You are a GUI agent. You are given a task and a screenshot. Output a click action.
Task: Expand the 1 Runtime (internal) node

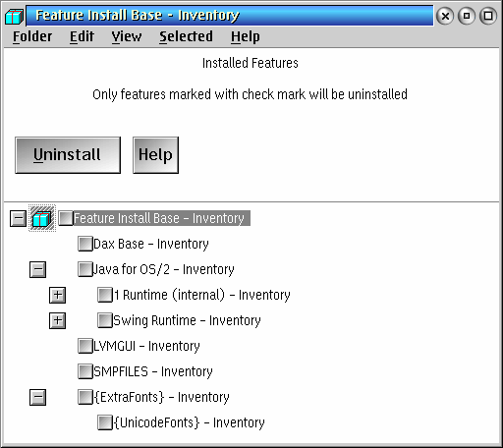click(57, 295)
